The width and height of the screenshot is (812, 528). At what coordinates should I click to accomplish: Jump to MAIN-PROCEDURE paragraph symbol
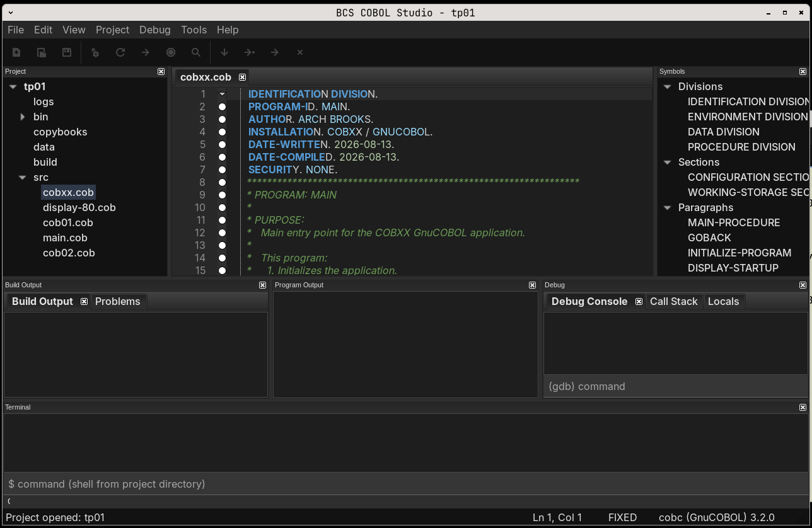point(734,223)
